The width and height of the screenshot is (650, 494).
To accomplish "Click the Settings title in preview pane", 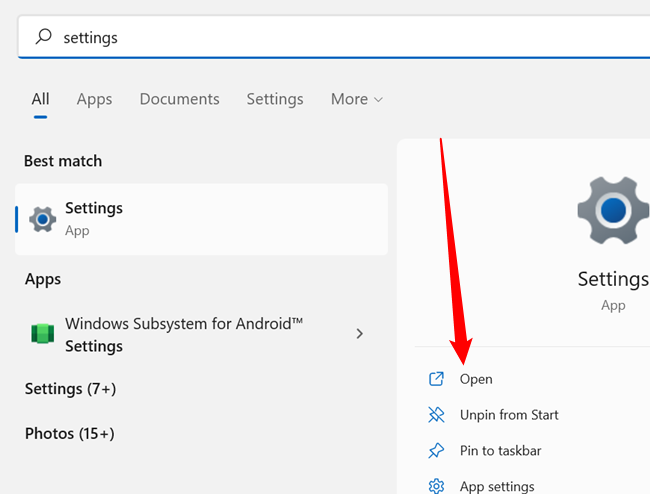I will pyautogui.click(x=614, y=279).
